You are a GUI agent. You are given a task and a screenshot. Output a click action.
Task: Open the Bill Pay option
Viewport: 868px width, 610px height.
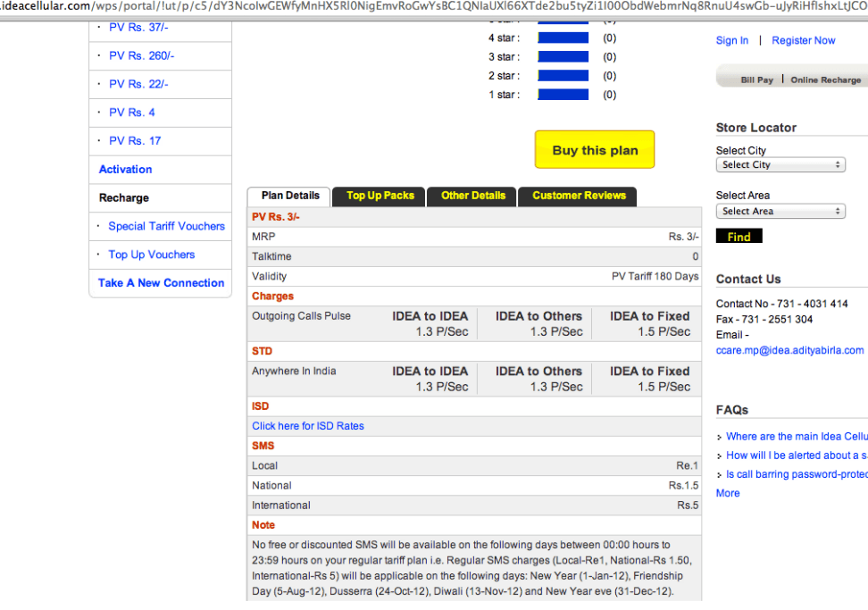[x=756, y=79]
